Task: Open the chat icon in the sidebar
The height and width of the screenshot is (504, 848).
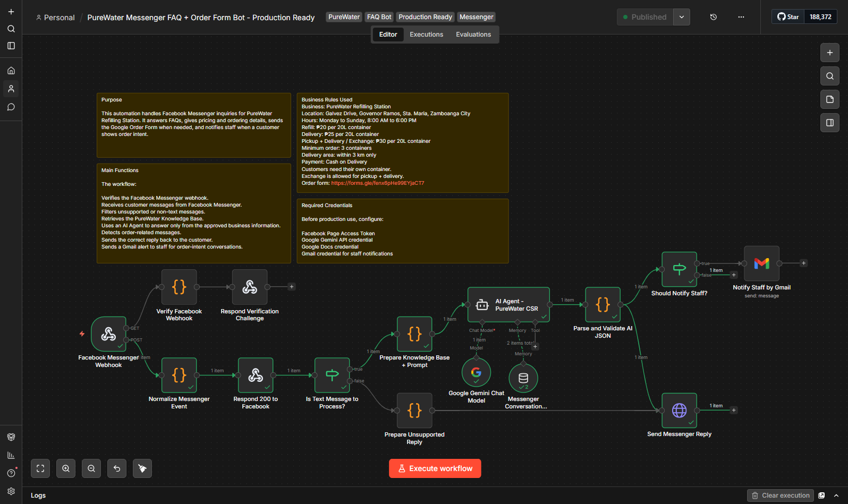Action: [x=11, y=107]
